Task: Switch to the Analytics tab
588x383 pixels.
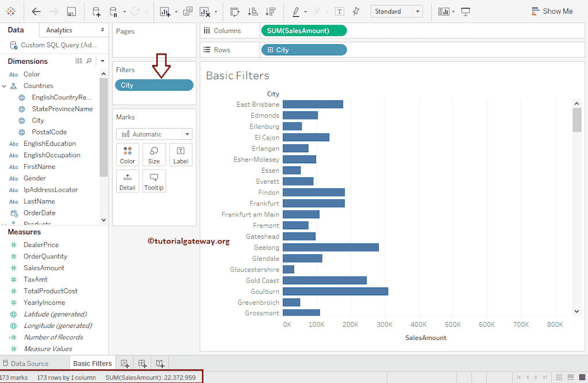Action: pyautogui.click(x=59, y=30)
